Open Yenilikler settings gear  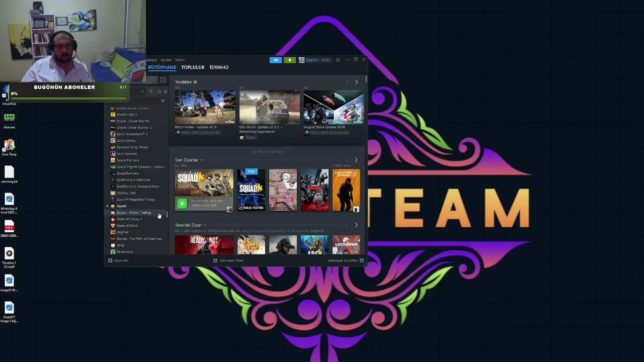tap(195, 82)
